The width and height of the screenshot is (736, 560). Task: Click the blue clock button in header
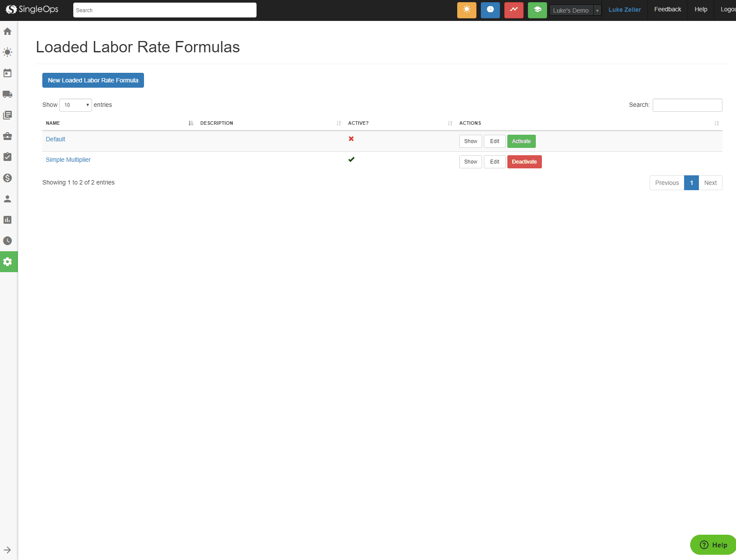490,10
